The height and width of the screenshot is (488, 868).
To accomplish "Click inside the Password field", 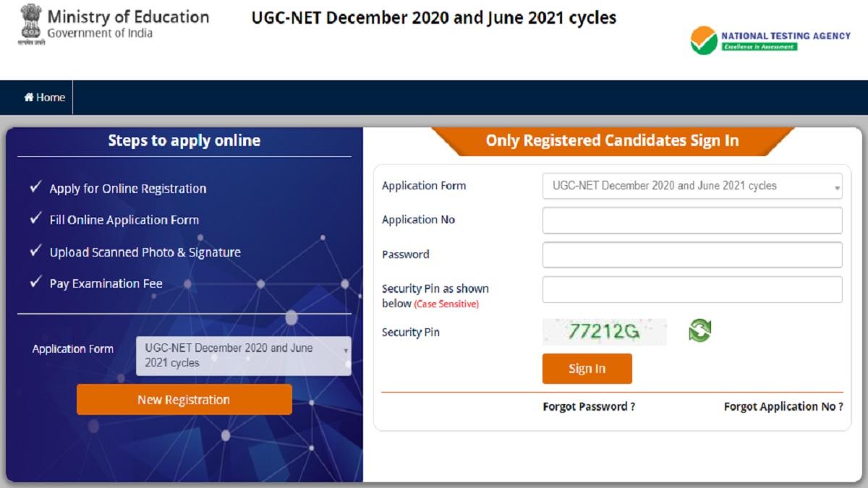I will tap(692, 254).
